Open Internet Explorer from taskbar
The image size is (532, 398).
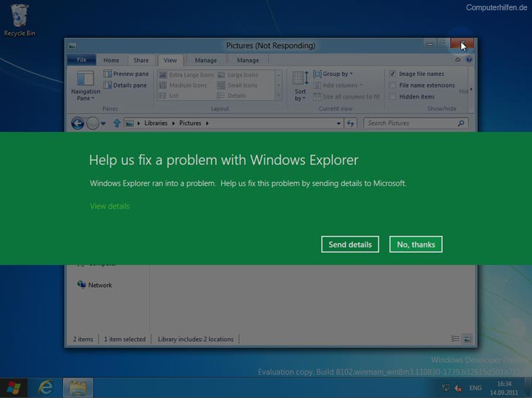(45, 388)
